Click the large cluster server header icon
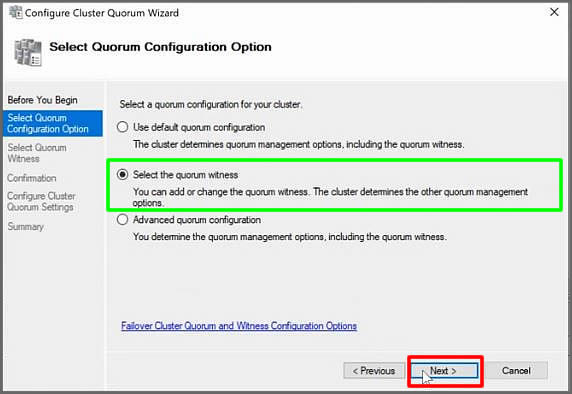Image resolution: width=572 pixels, height=394 pixels. pyautogui.click(x=28, y=53)
